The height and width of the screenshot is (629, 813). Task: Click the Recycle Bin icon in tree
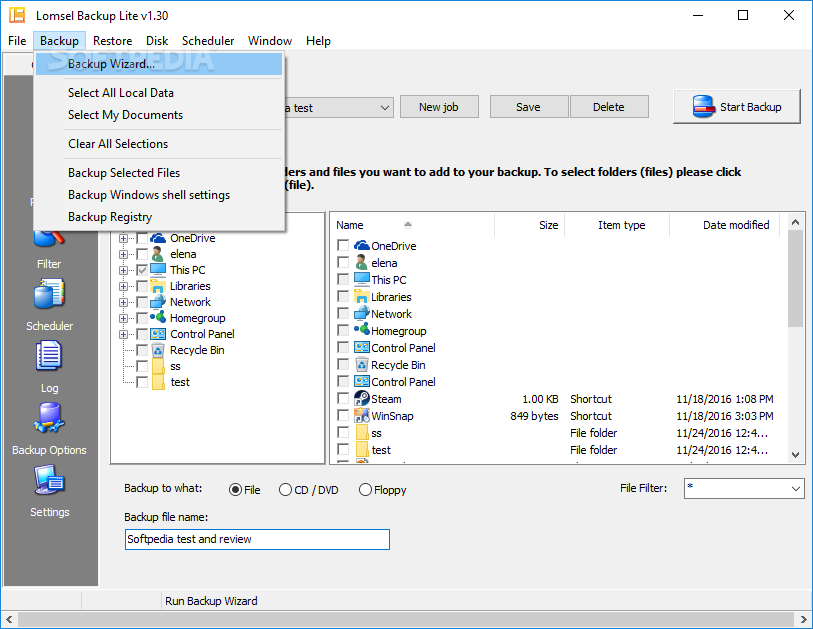point(158,350)
